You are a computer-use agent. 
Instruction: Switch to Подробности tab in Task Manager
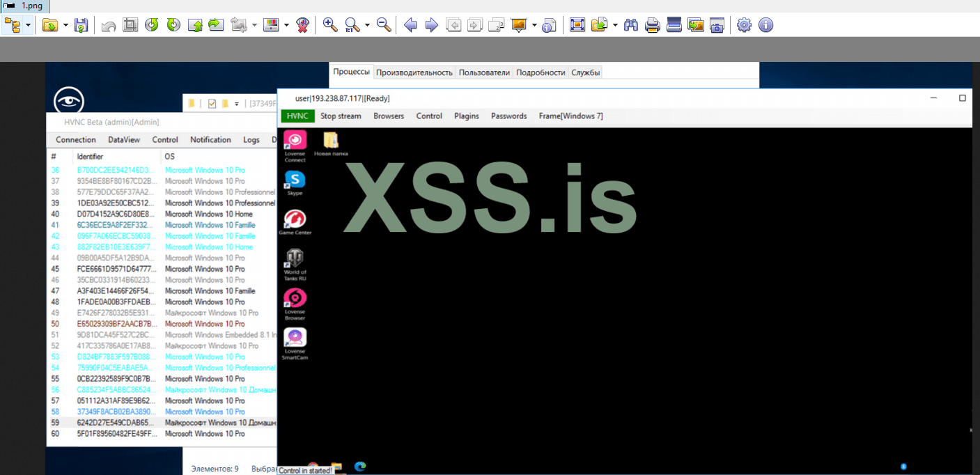[x=540, y=72]
